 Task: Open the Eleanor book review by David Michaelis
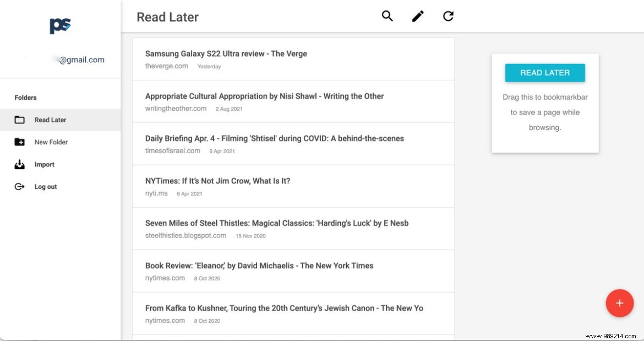click(x=258, y=265)
